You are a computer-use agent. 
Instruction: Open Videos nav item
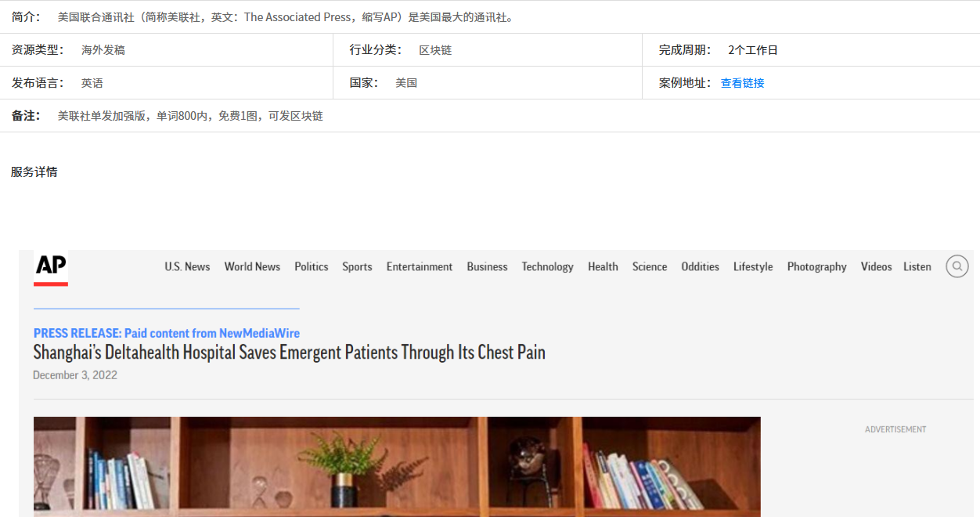876,266
